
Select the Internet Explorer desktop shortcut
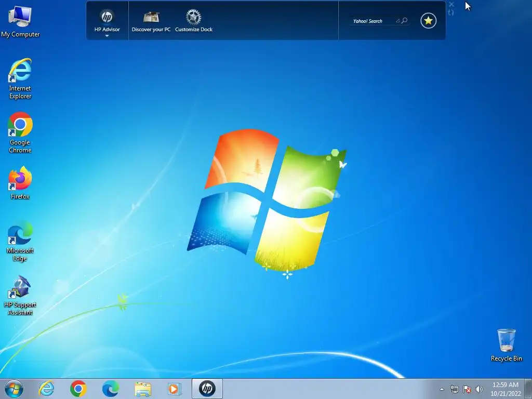(20, 79)
